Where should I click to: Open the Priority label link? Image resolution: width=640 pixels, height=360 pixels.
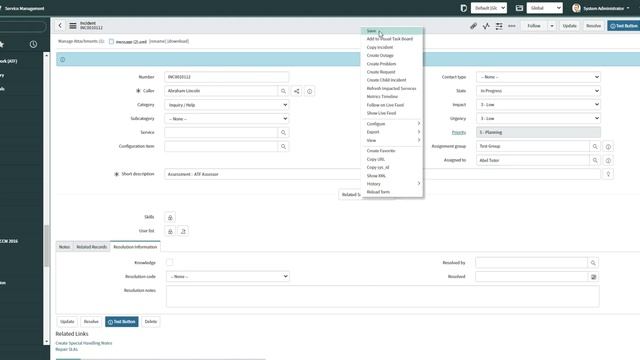pyautogui.click(x=459, y=132)
